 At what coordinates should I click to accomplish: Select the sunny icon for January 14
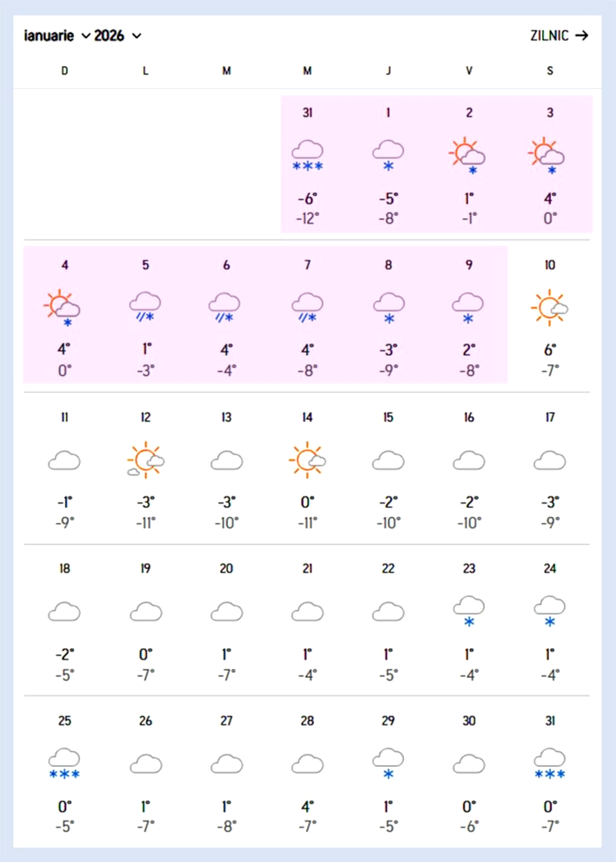(307, 460)
